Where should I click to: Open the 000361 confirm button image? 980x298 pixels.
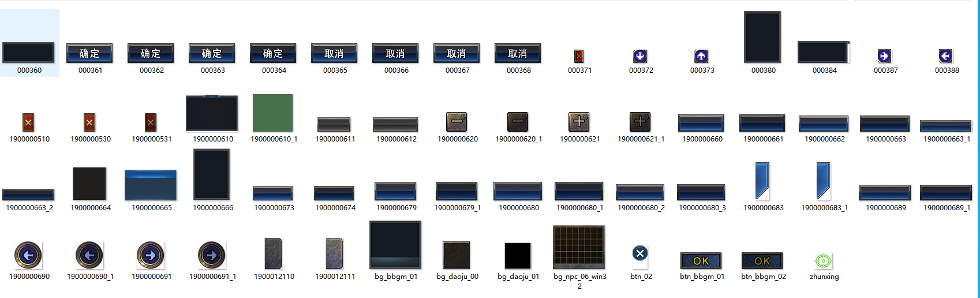coord(89,53)
